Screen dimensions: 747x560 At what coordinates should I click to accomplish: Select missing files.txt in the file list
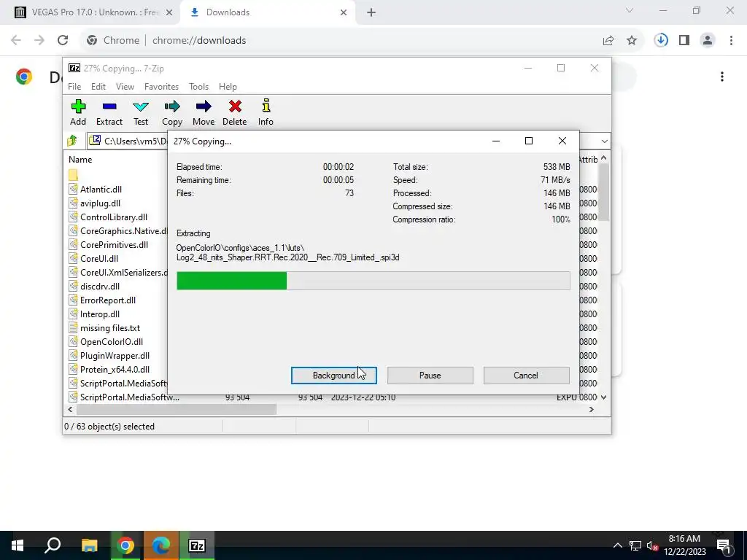coord(110,327)
